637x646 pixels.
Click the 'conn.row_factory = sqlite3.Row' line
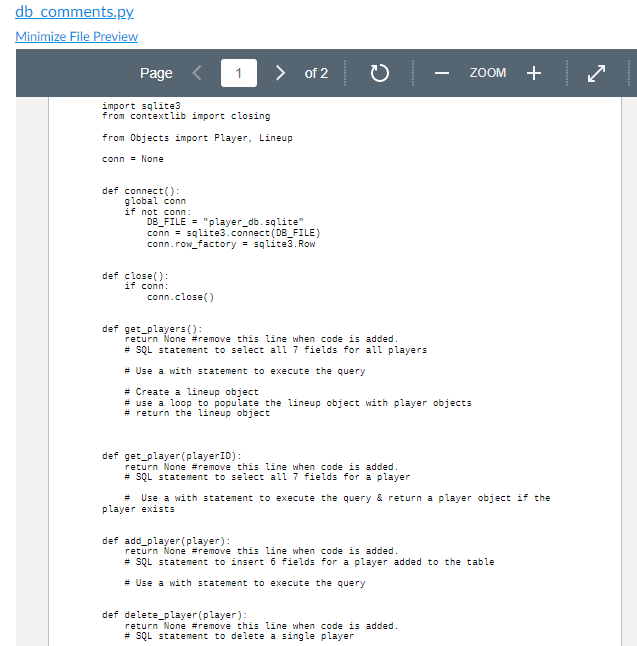coord(231,244)
